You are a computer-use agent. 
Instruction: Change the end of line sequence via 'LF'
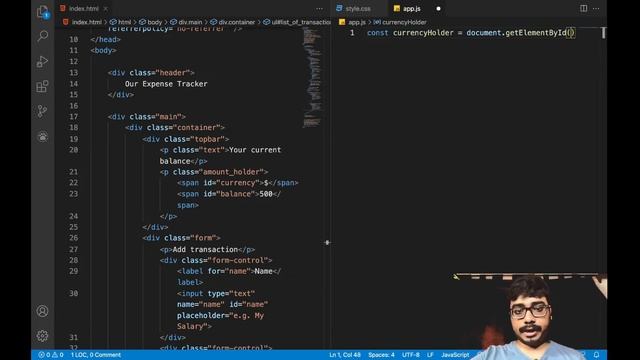(430, 355)
